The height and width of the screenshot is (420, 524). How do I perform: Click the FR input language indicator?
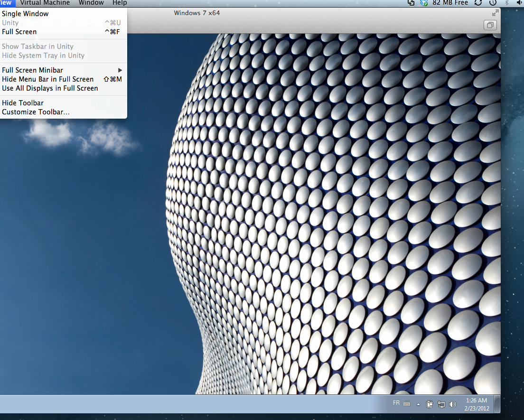coord(396,403)
